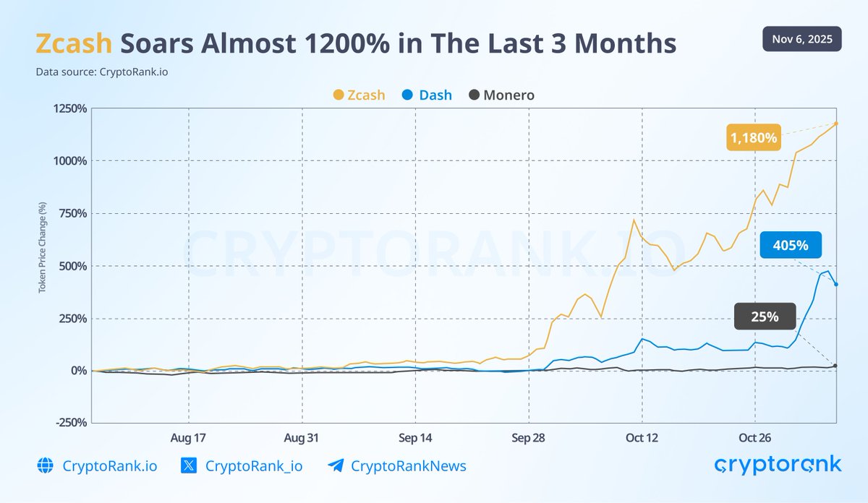Screen dimensions: 868x503
Task: Click the 25% Monero value label
Action: (764, 317)
